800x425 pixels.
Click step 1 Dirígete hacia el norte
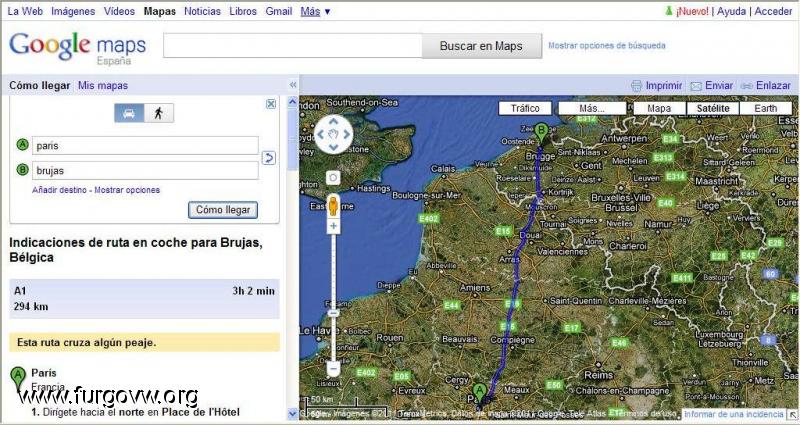(136, 412)
